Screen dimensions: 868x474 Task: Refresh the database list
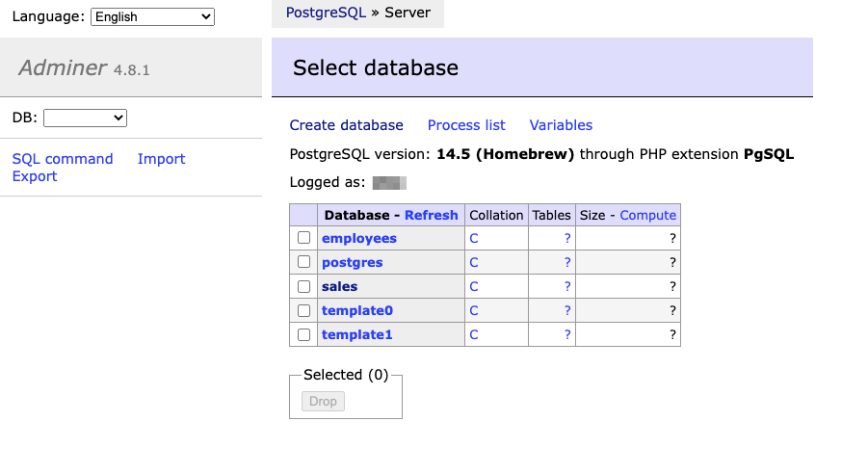coord(431,215)
